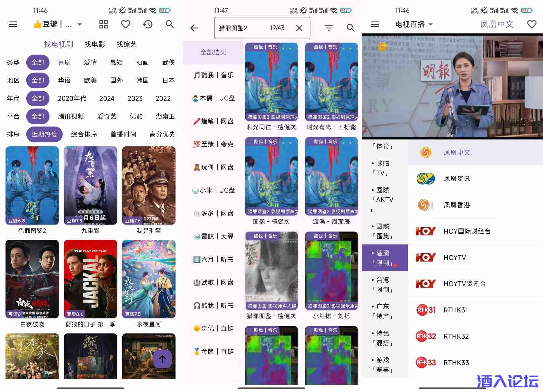Image resolution: width=543 pixels, height=392 pixels.
Task: Go back from the search results screen
Action: point(194,28)
